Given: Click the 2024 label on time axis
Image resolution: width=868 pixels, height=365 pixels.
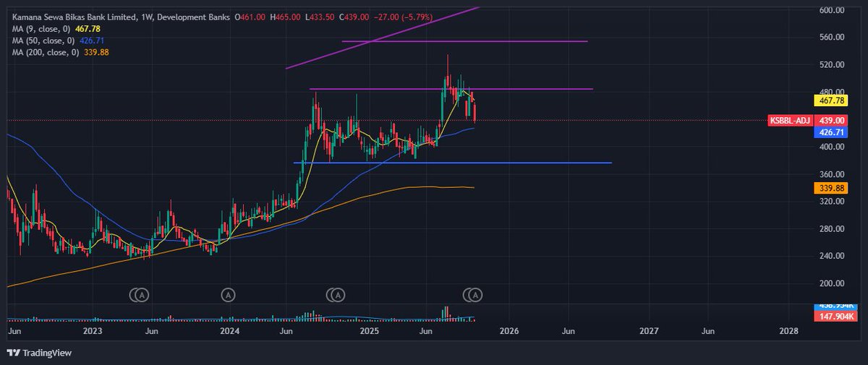Looking at the screenshot, I should pos(229,331).
